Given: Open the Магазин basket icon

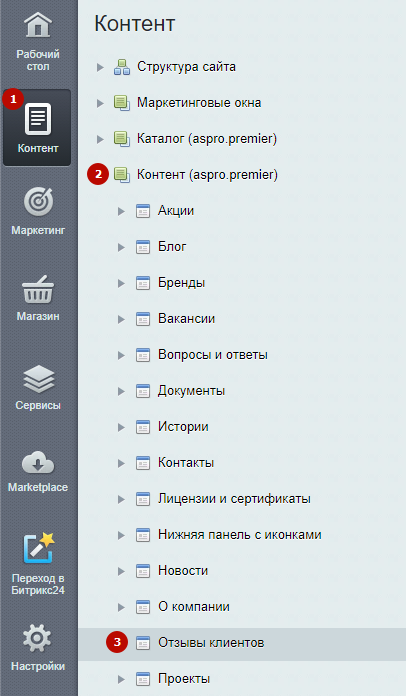Looking at the screenshot, I should click(x=38, y=289).
